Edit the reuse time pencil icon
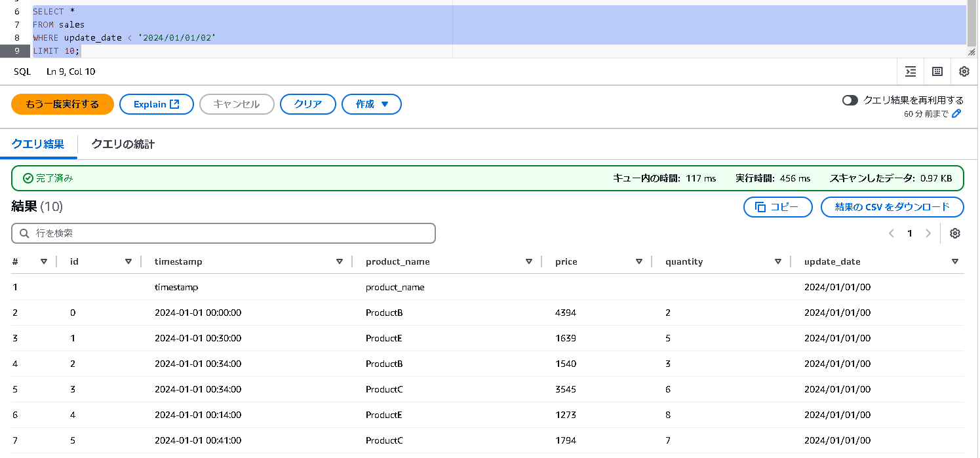The height and width of the screenshot is (458, 980). pyautogui.click(x=956, y=114)
